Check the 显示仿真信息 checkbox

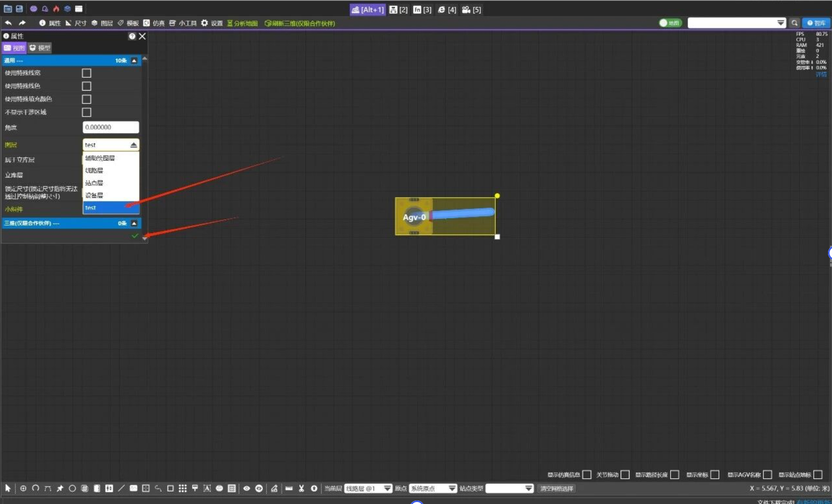click(587, 475)
